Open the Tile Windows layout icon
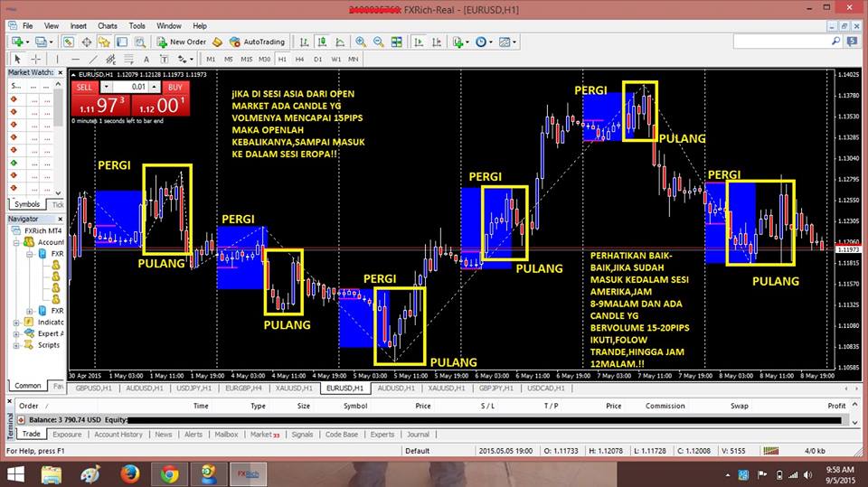This screenshot has height=487, width=868. pyautogui.click(x=396, y=42)
